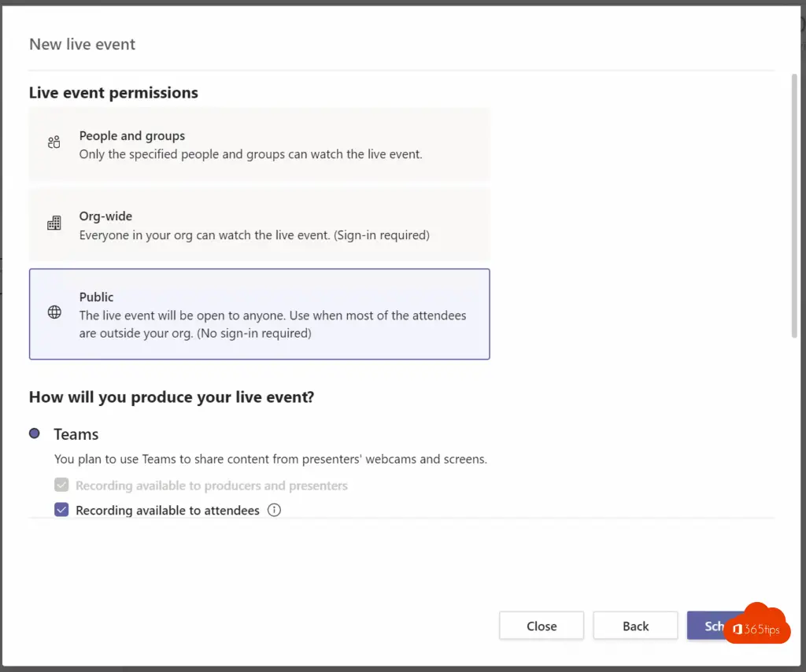Click the Org-wide building icon
806x672 pixels.
coord(54,223)
